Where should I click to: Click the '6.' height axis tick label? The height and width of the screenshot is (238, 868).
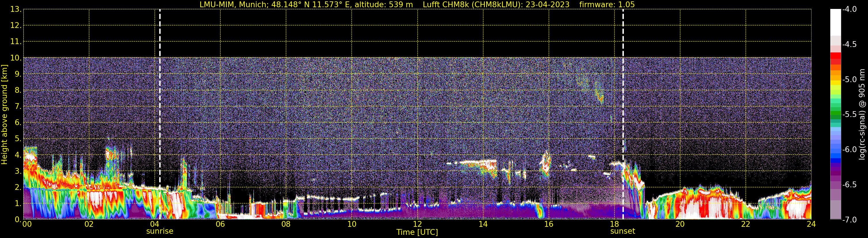point(18,122)
